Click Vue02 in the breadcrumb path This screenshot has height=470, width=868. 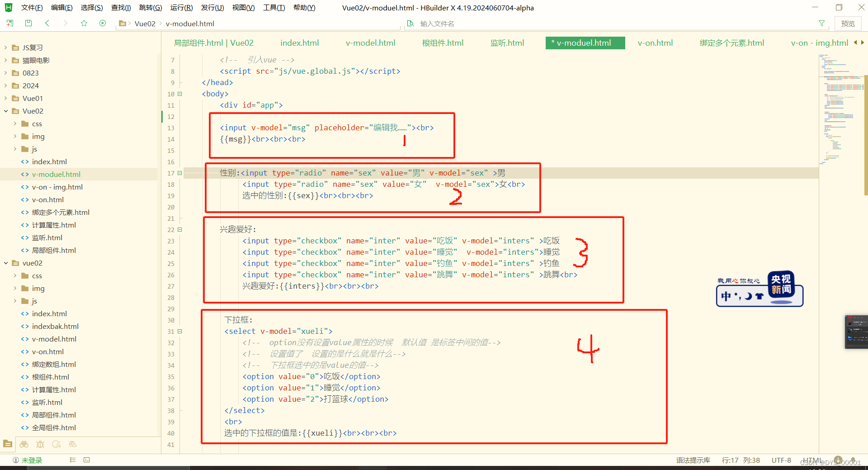click(145, 24)
